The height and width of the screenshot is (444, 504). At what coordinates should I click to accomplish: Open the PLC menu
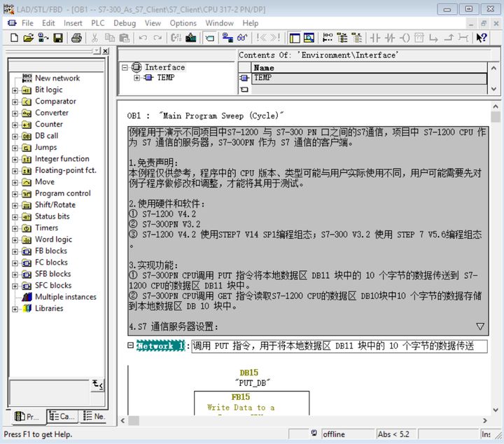pyautogui.click(x=98, y=23)
